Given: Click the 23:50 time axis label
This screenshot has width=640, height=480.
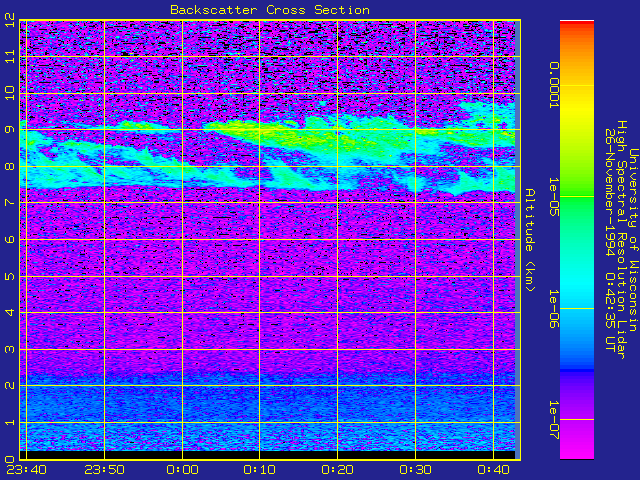Looking at the screenshot, I should click(104, 470).
